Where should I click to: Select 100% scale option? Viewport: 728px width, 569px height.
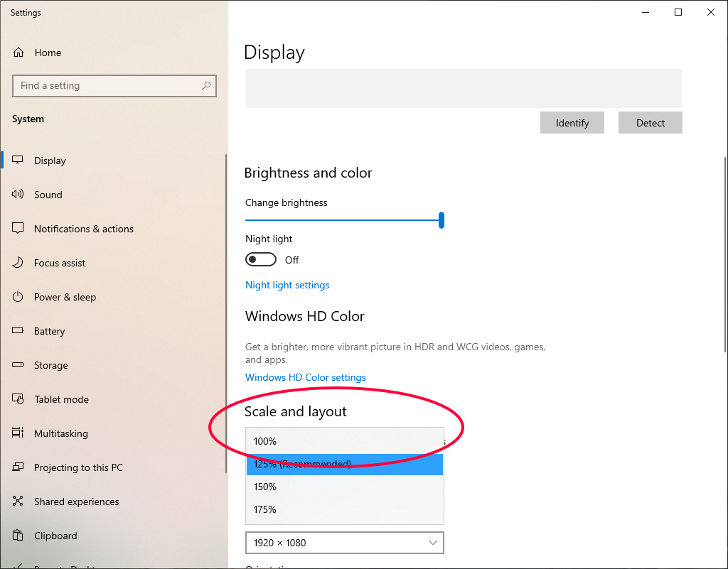(265, 441)
